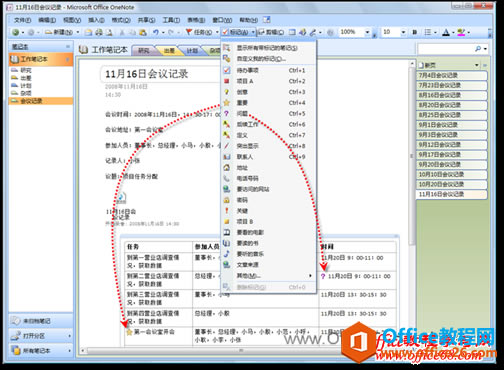Image resolution: width=504 pixels, height=370 pixels.
Task: Open the 9月12日会议记录 page tab
Action: coord(451,145)
